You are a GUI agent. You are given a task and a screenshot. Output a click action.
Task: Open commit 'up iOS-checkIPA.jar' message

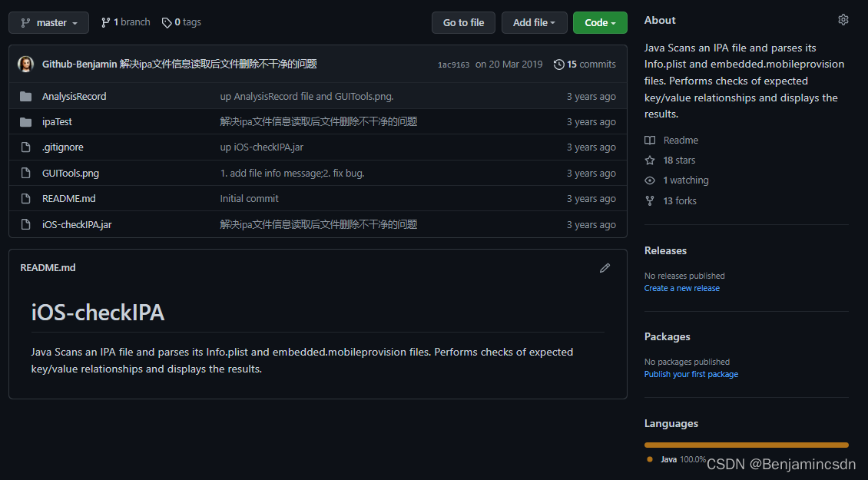[x=261, y=147]
